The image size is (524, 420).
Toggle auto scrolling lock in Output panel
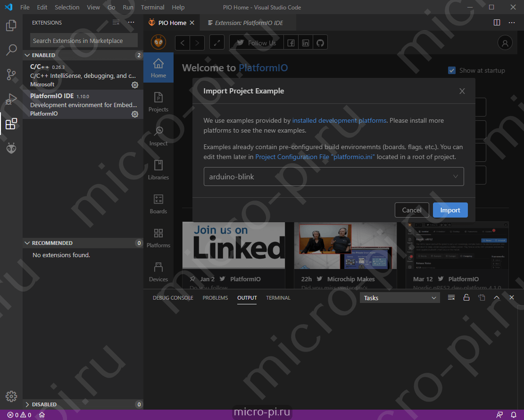pyautogui.click(x=466, y=297)
